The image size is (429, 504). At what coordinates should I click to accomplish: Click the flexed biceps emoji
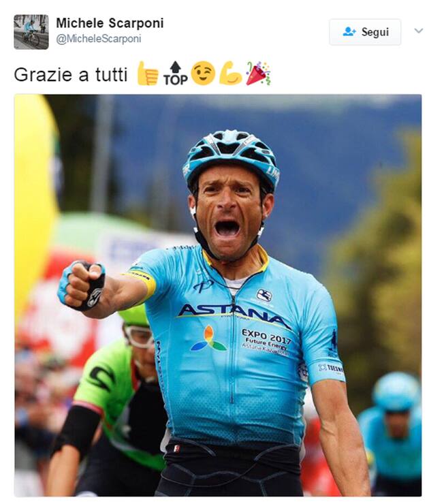tap(230, 74)
